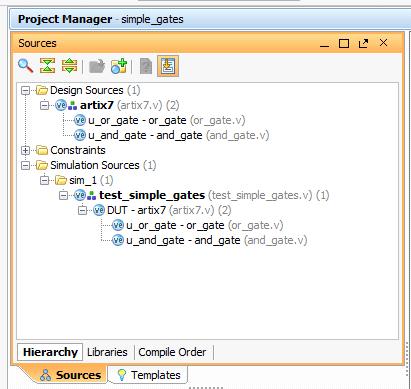The width and height of the screenshot is (411, 389).
Task: Click the greyed document question-mark icon
Action: click(x=146, y=66)
